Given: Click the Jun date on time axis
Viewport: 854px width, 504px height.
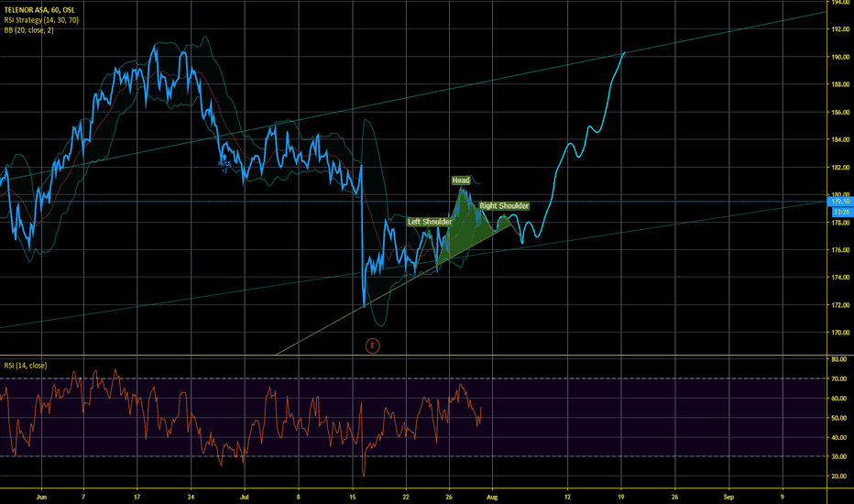Looking at the screenshot, I should 41,497.
